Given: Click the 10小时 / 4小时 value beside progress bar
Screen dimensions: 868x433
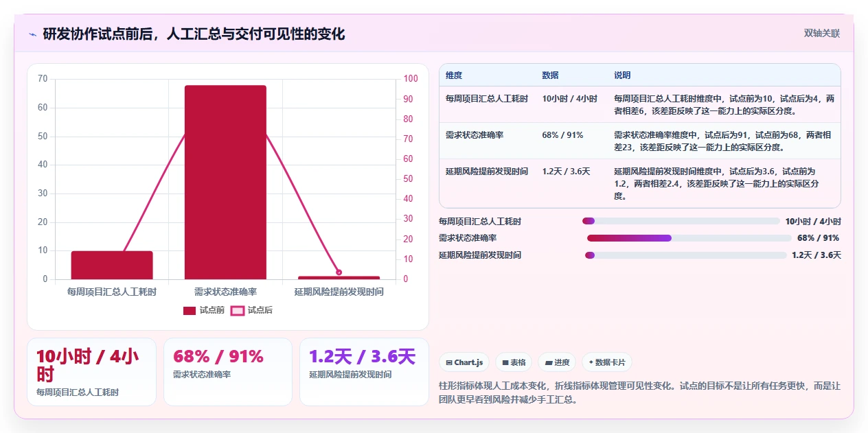Looking at the screenshot, I should pos(813,222).
